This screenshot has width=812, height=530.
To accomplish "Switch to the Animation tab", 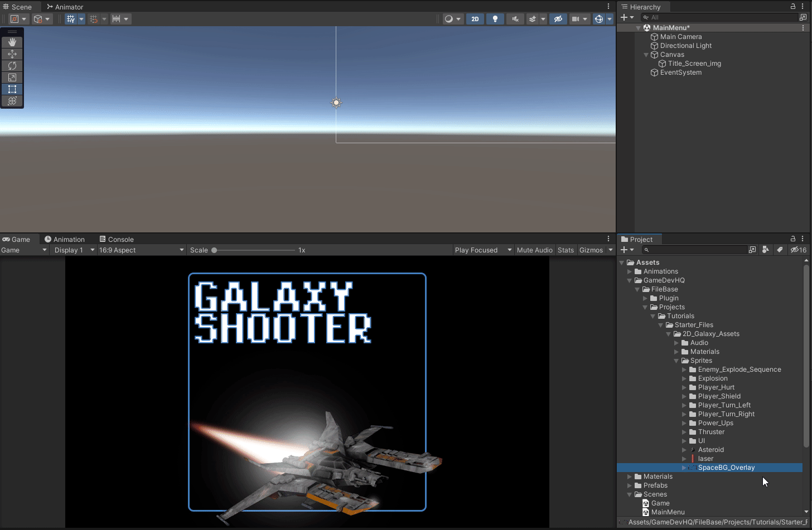I will tap(65, 239).
